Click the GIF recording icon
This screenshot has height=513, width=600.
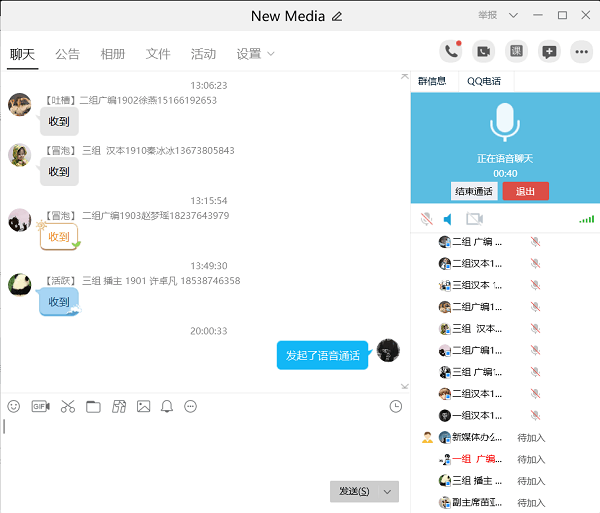pyautogui.click(x=40, y=406)
